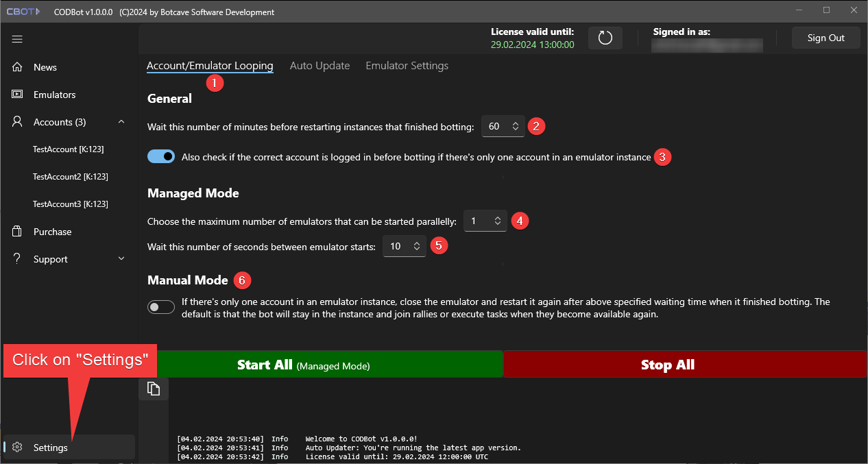
Task: Switch to the Auto Update tab
Action: [320, 66]
